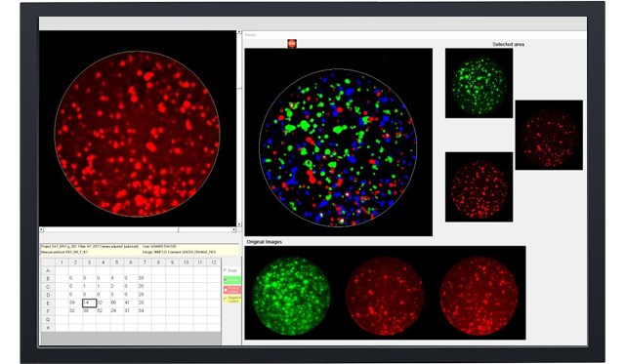Click row header G in plate grid

point(48,319)
